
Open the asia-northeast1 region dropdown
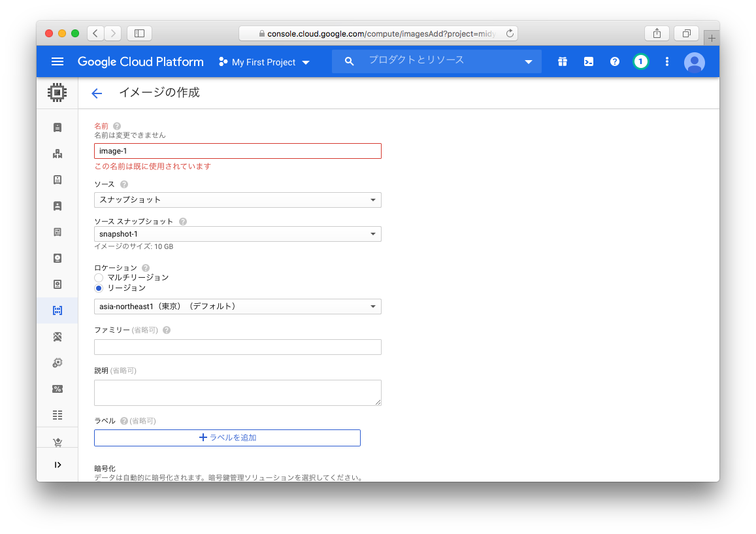pyautogui.click(x=237, y=307)
